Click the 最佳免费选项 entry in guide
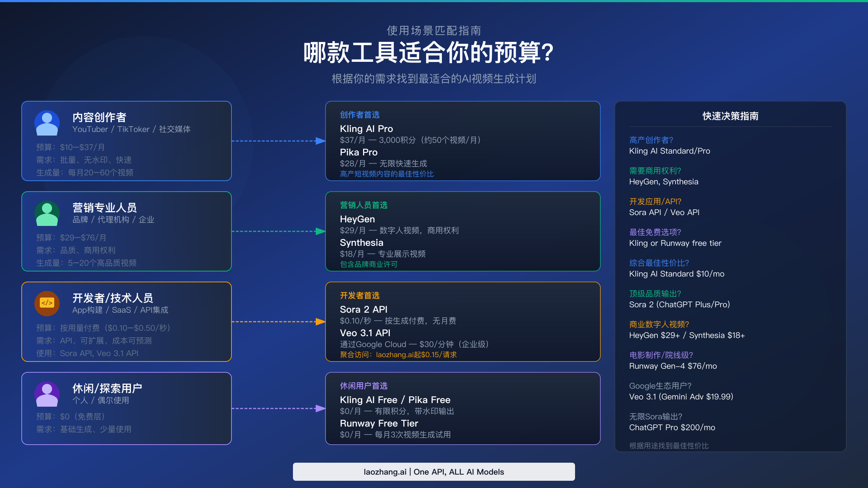This screenshot has height=488, width=868. (x=655, y=232)
